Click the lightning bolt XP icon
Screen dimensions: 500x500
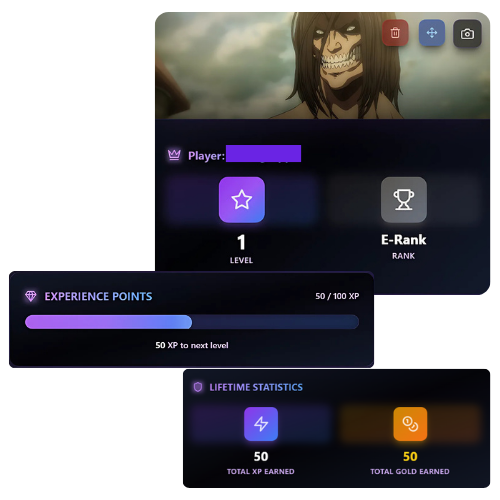point(261,424)
